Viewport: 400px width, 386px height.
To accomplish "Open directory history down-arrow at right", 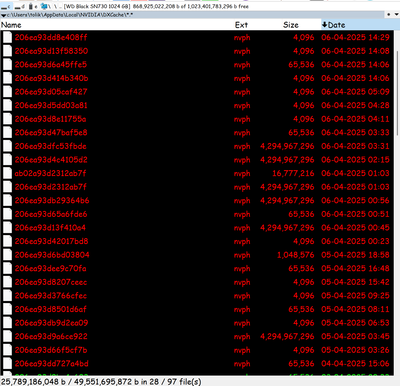I will click(397, 15).
